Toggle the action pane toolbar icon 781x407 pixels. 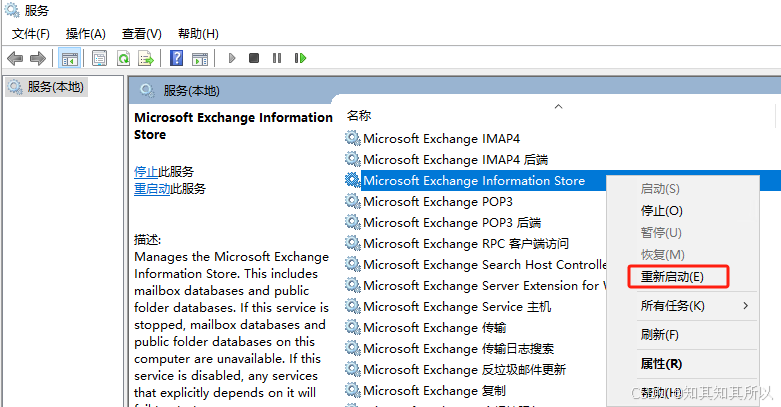[x=200, y=58]
